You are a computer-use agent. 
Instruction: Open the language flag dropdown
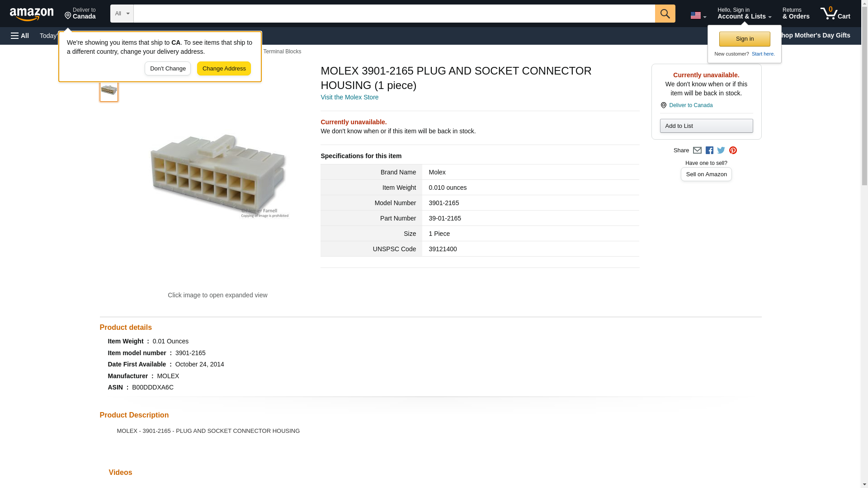pos(698,15)
